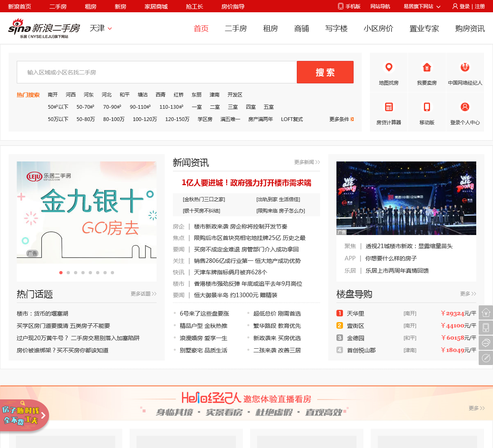This screenshot has width=493, height=448.
Task: Select the LOFT复式 filter
Action: click(292, 119)
